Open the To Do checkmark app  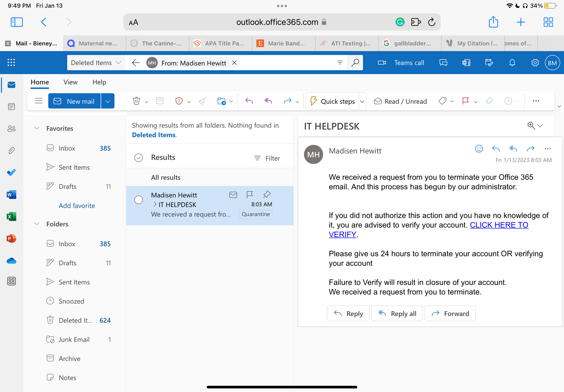(11, 172)
